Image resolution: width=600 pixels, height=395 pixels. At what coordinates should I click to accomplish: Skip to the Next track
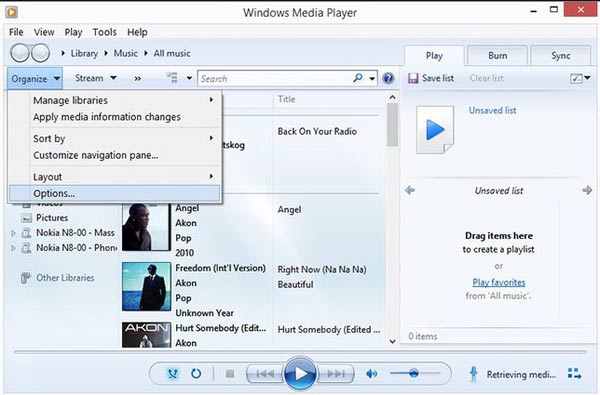[335, 373]
